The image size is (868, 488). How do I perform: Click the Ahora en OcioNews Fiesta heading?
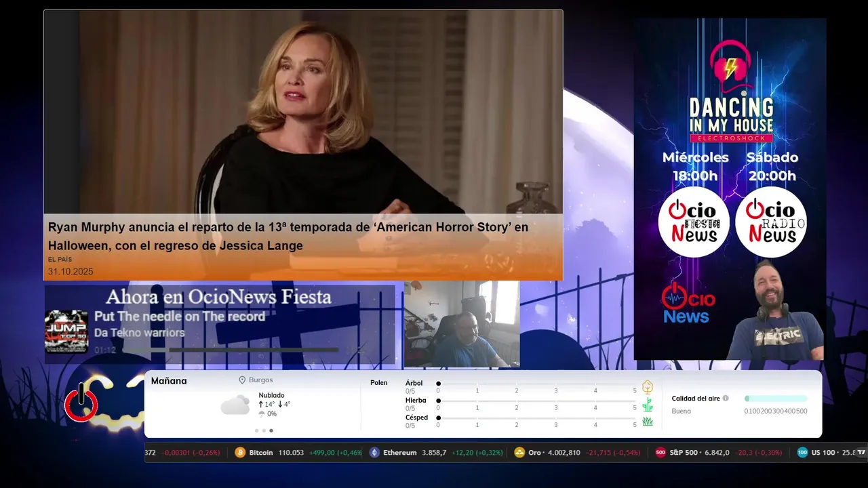point(218,297)
